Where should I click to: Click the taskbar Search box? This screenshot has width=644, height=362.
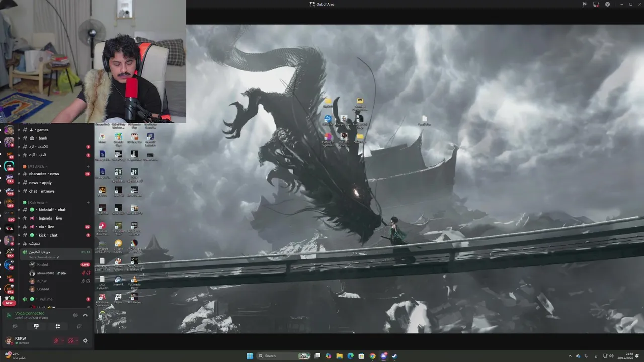coord(283,356)
